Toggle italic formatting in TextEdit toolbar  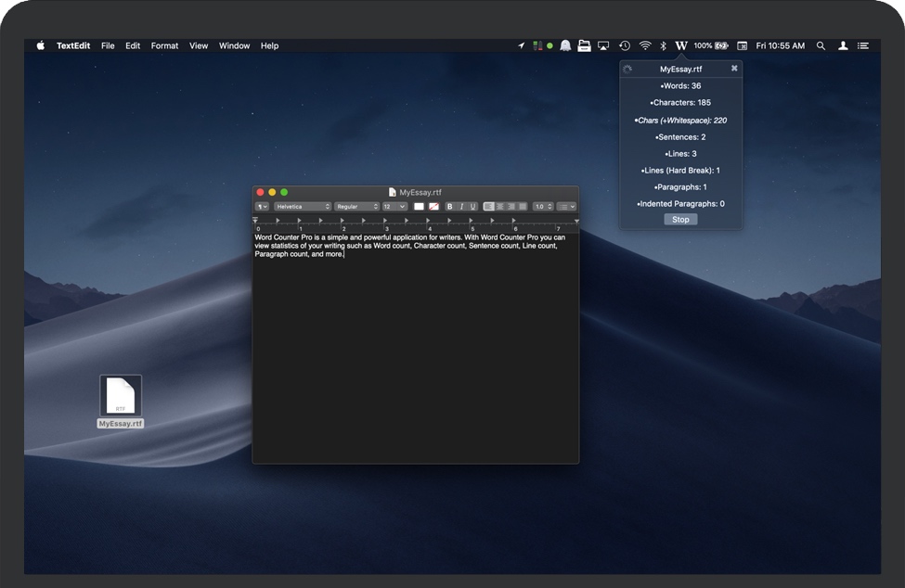[461, 207]
